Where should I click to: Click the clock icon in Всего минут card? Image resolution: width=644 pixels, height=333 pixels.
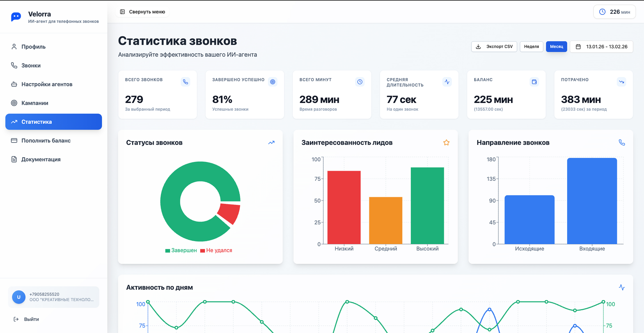click(x=359, y=82)
